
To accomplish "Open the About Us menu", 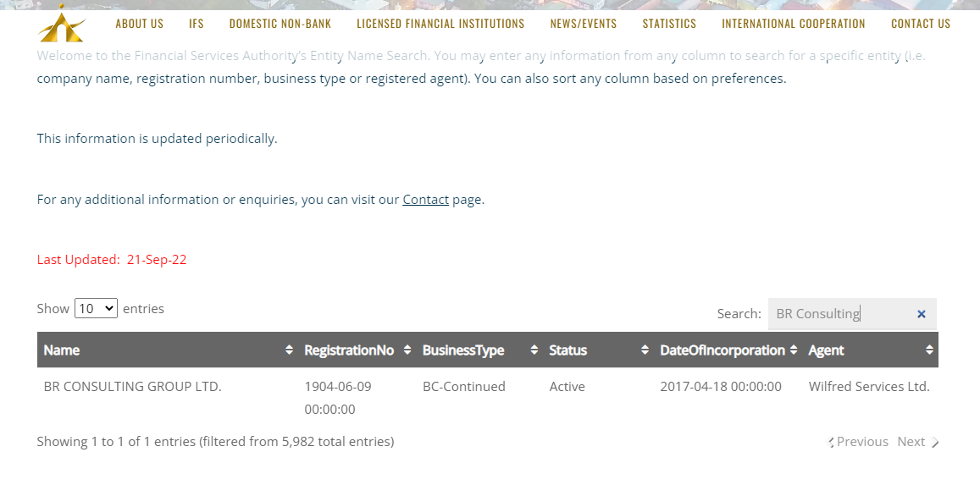I will (x=140, y=24).
